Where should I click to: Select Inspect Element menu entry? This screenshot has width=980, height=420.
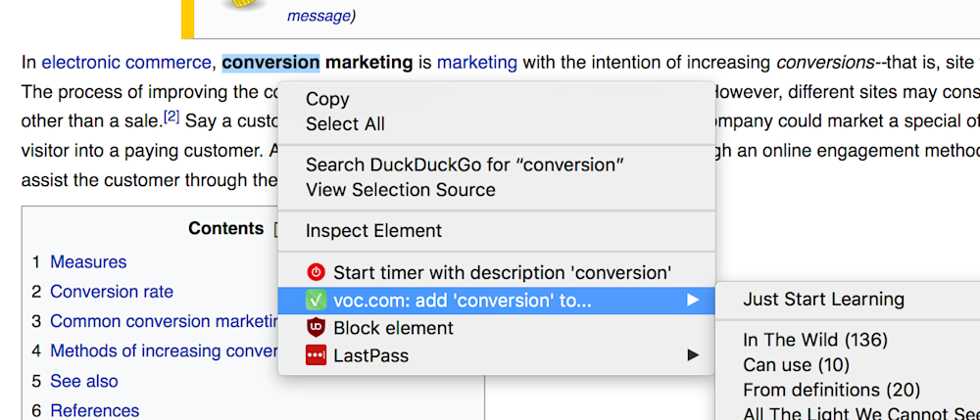tap(373, 231)
